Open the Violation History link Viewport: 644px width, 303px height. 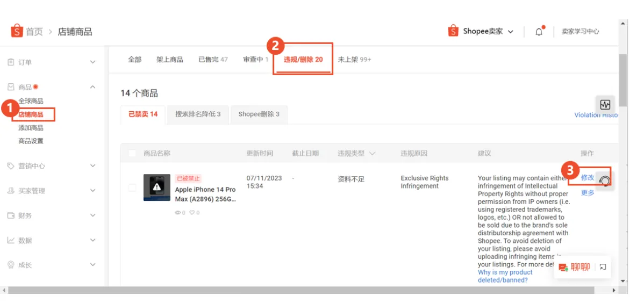coord(596,115)
